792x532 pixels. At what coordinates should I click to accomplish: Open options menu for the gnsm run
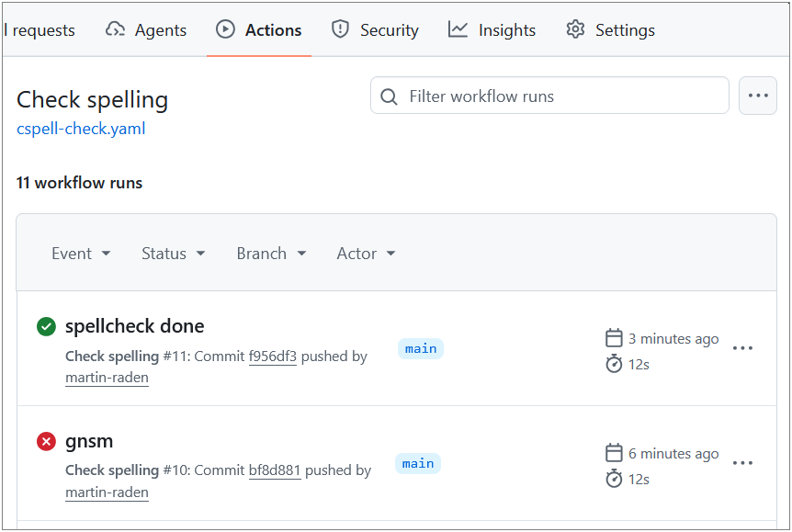pos(742,463)
